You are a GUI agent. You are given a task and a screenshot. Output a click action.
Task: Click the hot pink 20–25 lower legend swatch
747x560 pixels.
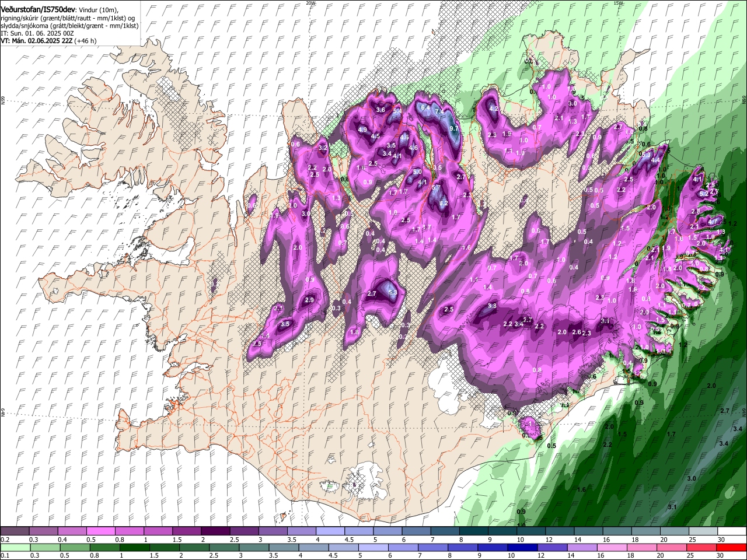click(671, 548)
